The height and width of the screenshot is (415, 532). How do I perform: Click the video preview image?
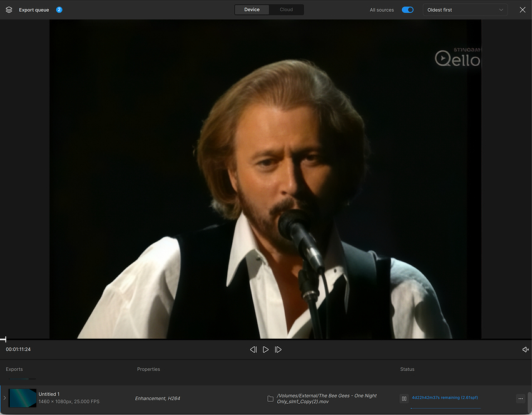[265, 179]
